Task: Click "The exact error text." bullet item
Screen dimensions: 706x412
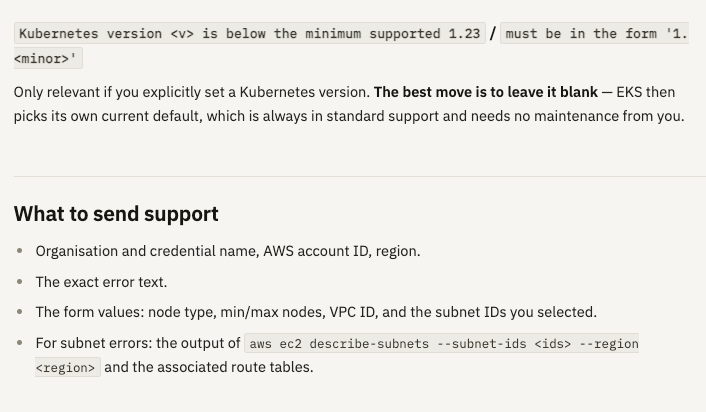Action: point(101,282)
